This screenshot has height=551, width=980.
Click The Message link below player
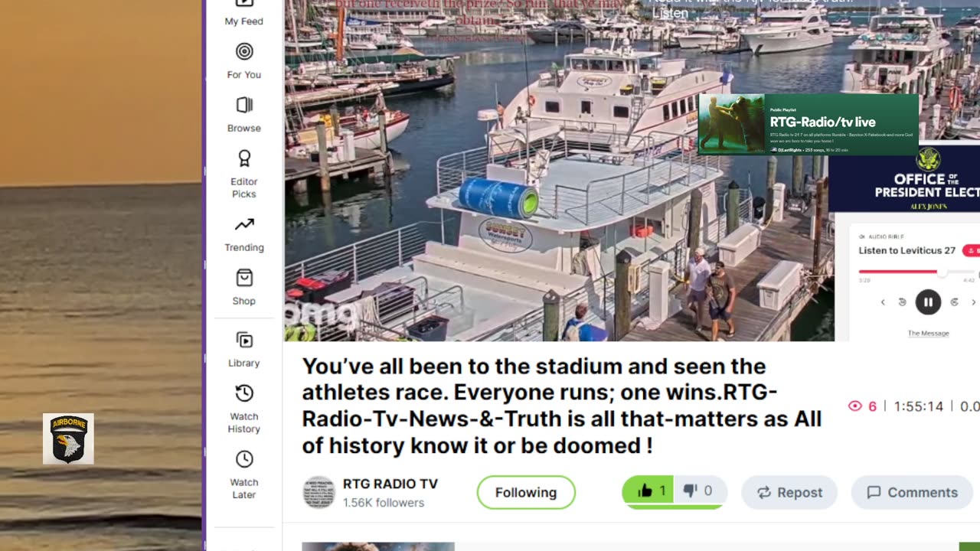[x=928, y=333]
